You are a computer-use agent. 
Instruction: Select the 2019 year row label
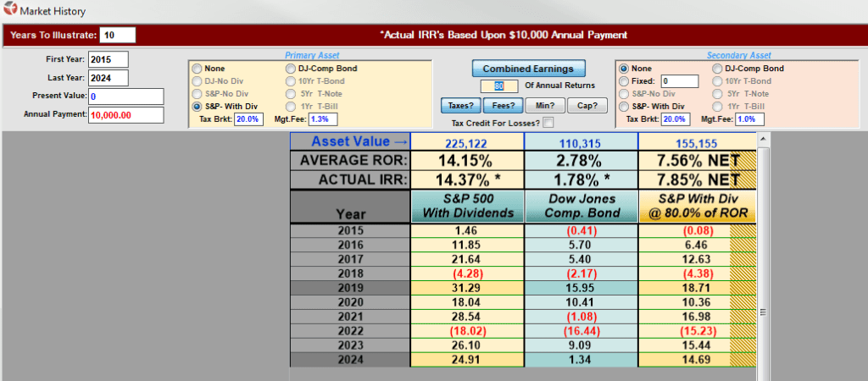(350, 288)
